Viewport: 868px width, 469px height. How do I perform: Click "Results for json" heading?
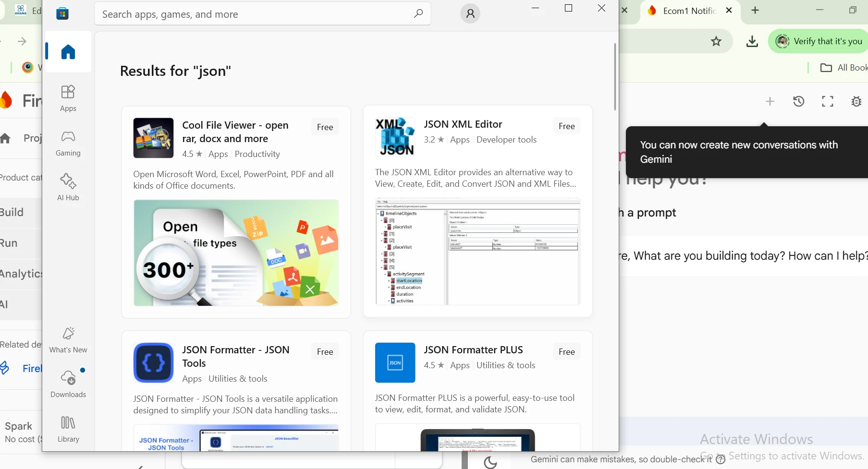click(x=175, y=71)
